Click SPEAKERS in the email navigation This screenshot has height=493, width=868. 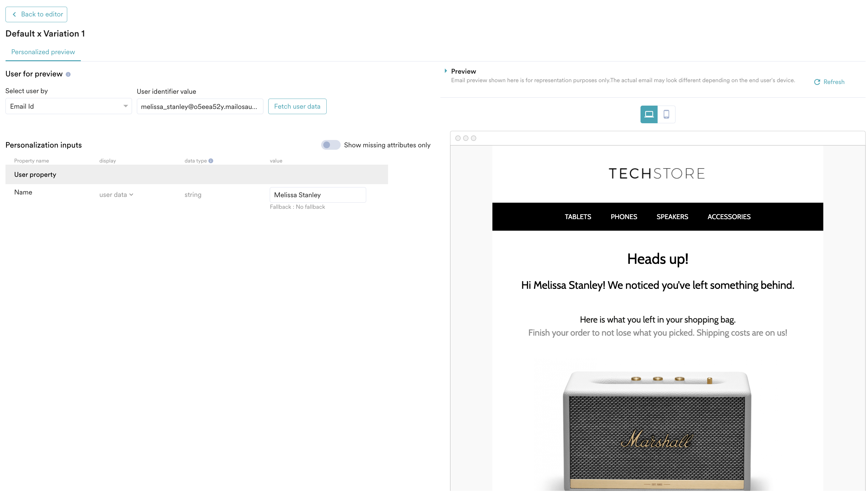click(672, 217)
